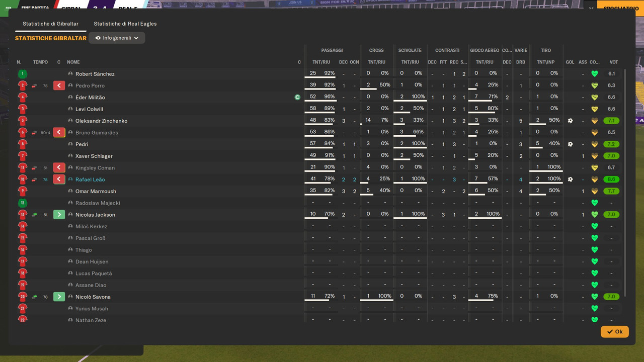Click the player name Lucas Paquetá

point(94,274)
